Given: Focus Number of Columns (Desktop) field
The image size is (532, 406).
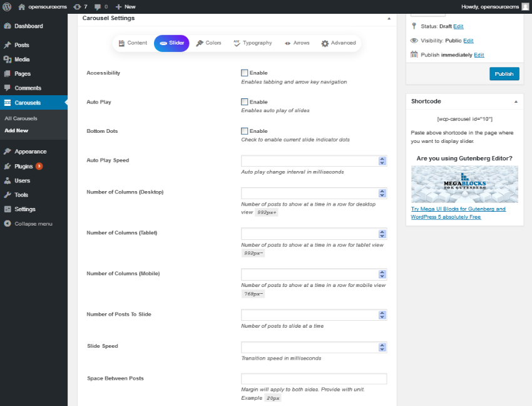Looking at the screenshot, I should pos(314,194).
